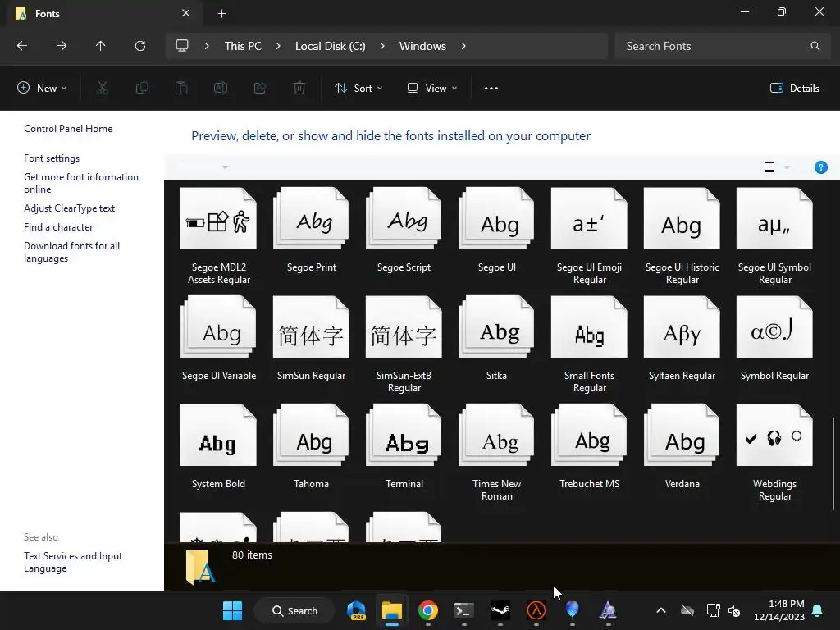Expand chevron after This PC breadcrumb
The width and height of the screenshot is (840, 630).
(278, 46)
